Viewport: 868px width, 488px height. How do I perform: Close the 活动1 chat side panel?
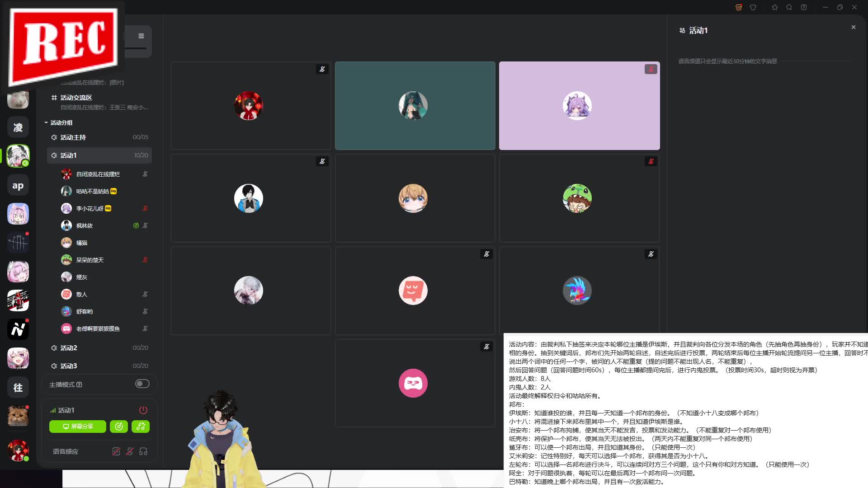pos(854,27)
